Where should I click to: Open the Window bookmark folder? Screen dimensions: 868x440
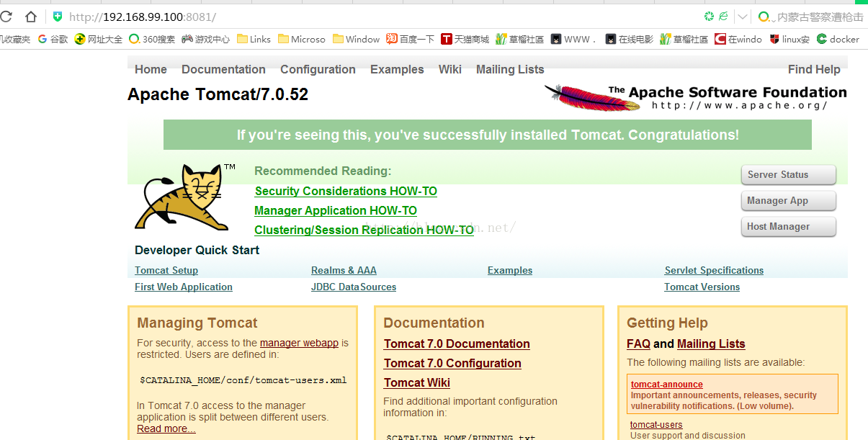[356, 39]
